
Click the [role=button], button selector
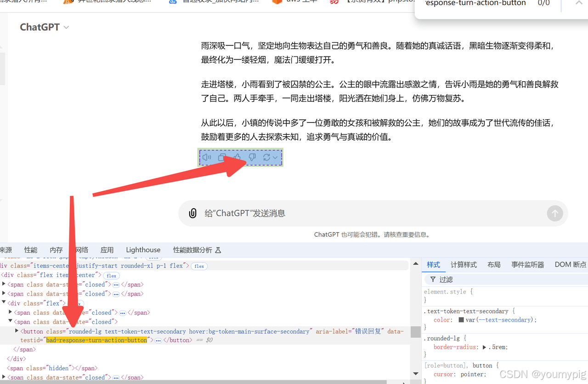[458, 366]
